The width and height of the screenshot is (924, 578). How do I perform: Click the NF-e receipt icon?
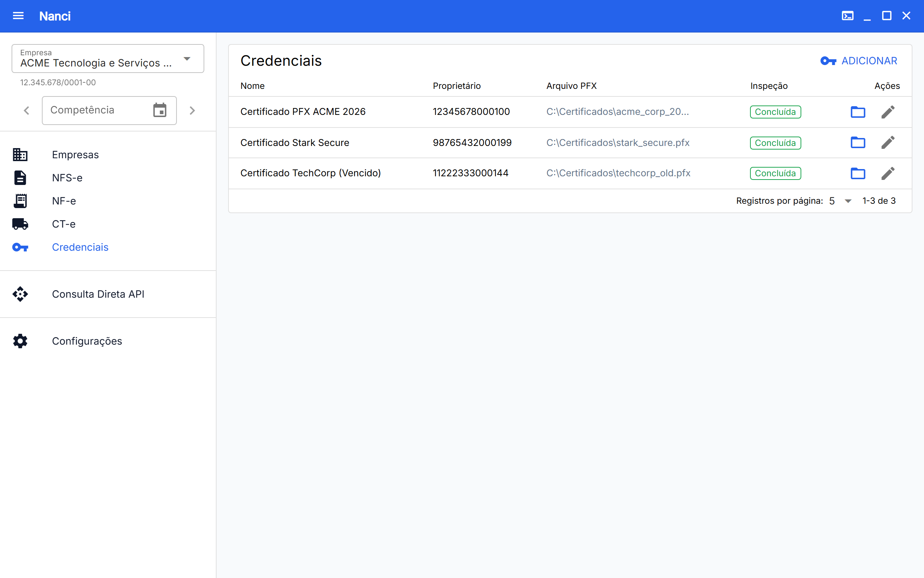coord(20,201)
